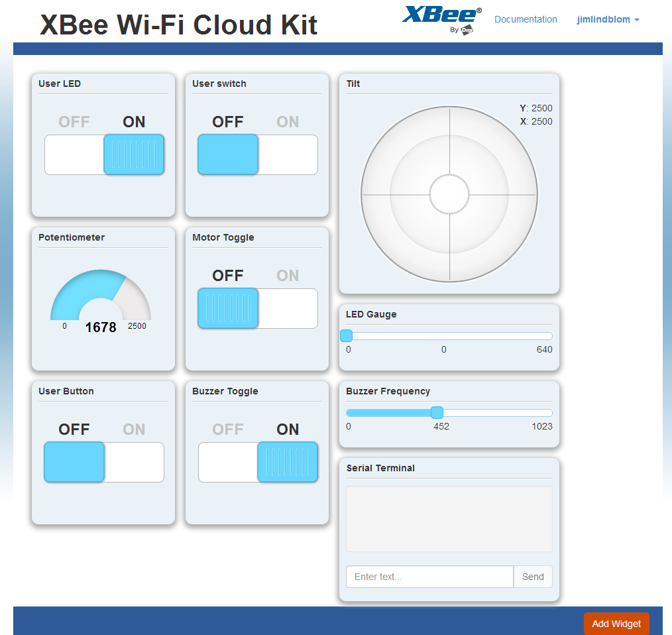Click the Potentiometer gauge dial
Screen dimensions: 672x635
(101, 295)
